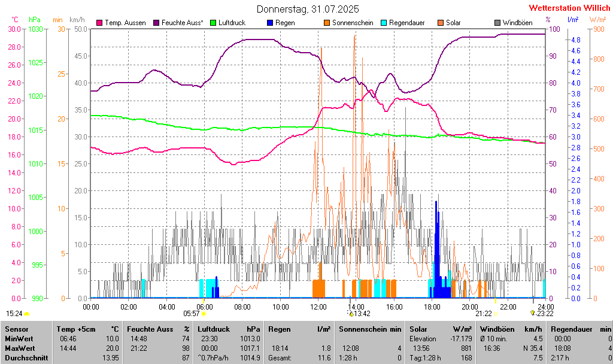Click the 'Solar' legend label

coord(453,23)
